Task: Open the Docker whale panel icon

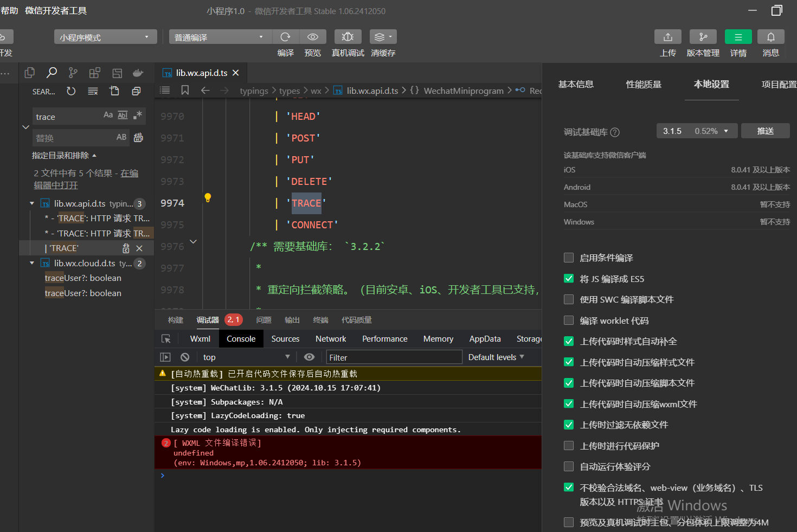Action: tap(138, 73)
